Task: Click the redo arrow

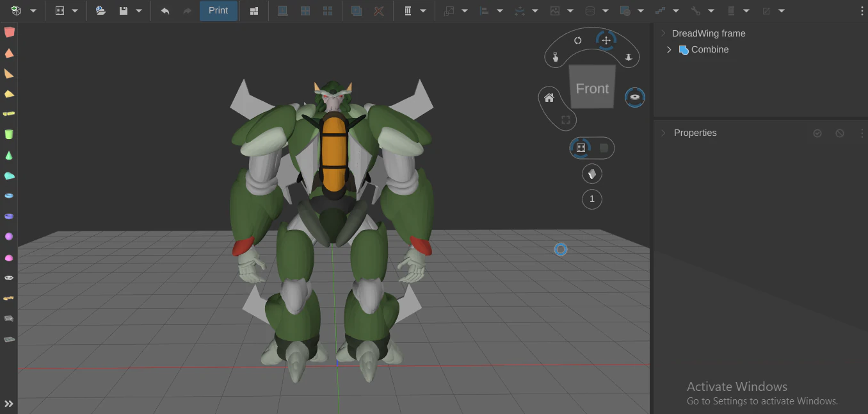Action: pyautogui.click(x=187, y=11)
